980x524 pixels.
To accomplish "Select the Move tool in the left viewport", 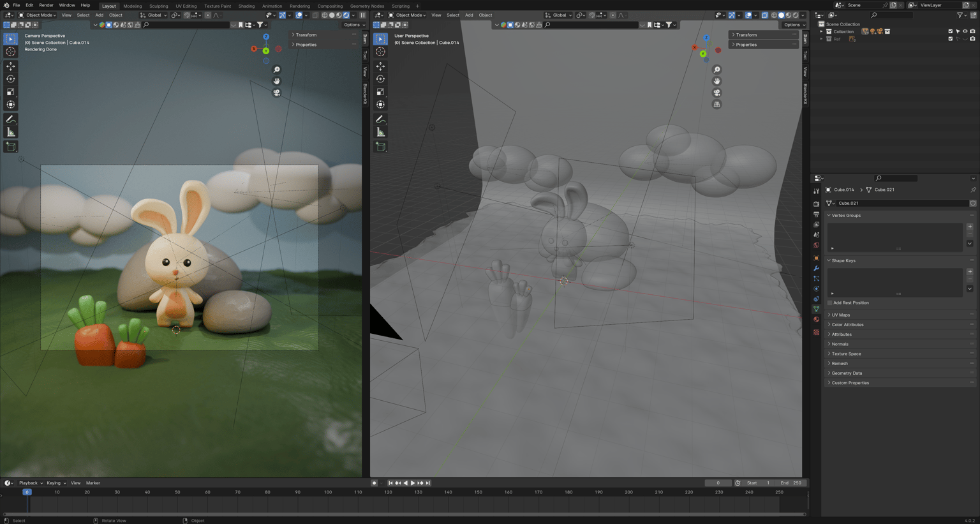I will (11, 66).
